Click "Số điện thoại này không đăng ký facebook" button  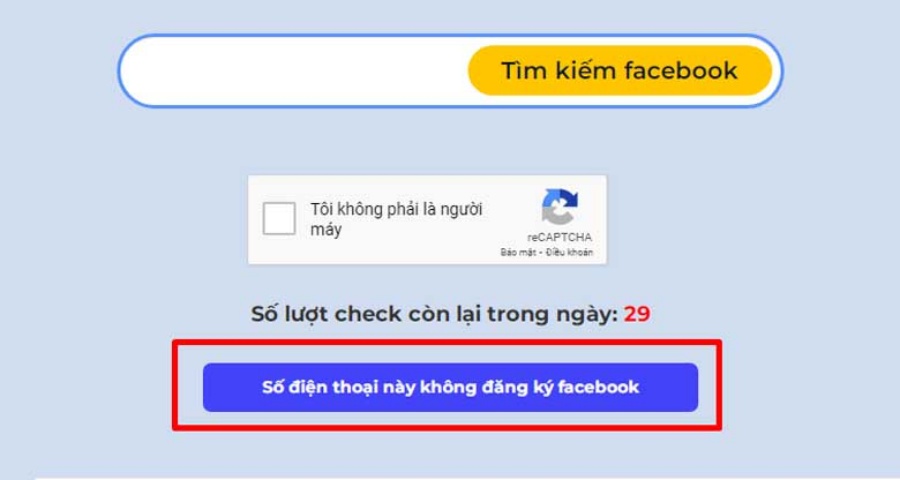tap(451, 387)
